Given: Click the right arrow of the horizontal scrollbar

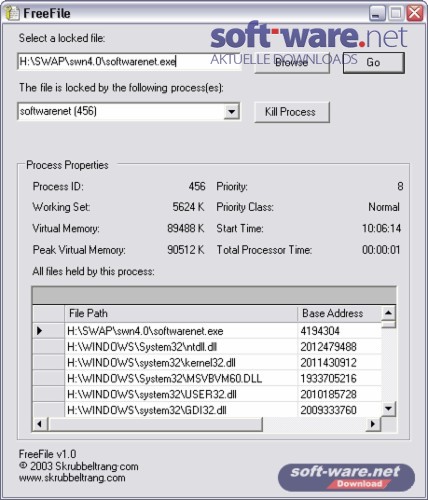Looking at the screenshot, I should pyautogui.click(x=373, y=424).
